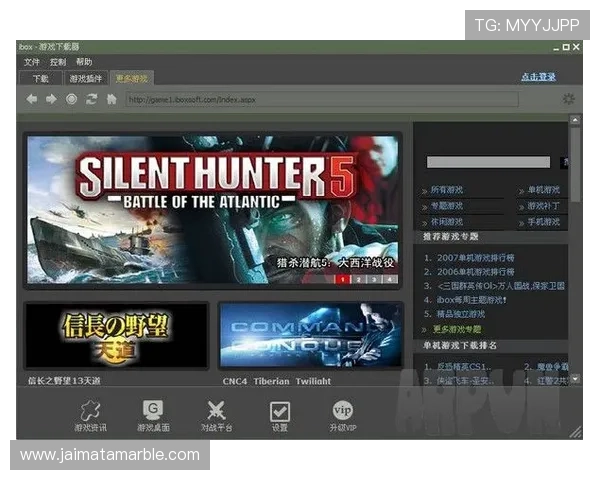
Task: Open the 帮助 menu
Action: 84,62
